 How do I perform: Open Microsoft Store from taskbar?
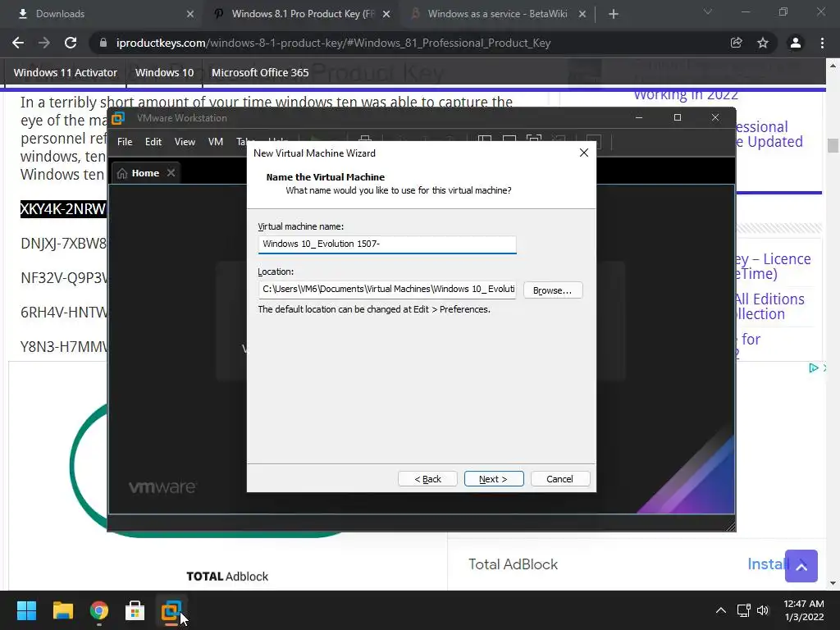coord(135,610)
